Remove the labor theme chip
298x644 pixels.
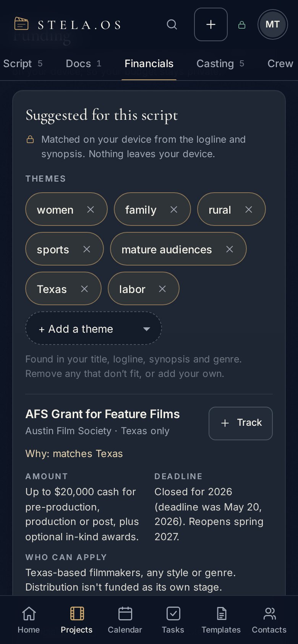coord(162,289)
